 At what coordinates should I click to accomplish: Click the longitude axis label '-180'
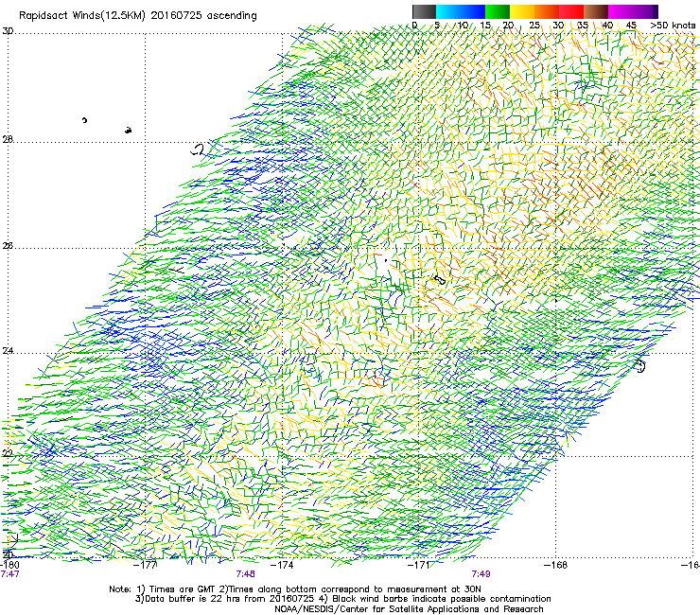(9, 565)
